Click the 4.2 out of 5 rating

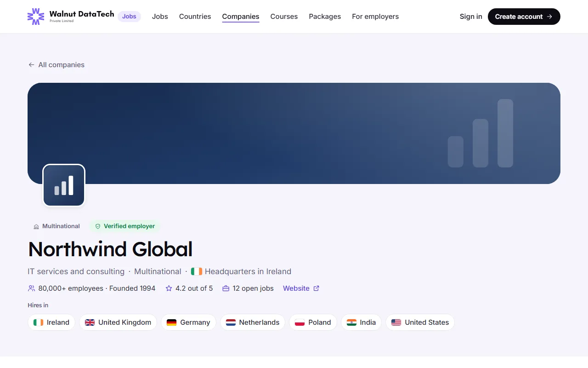pos(194,288)
